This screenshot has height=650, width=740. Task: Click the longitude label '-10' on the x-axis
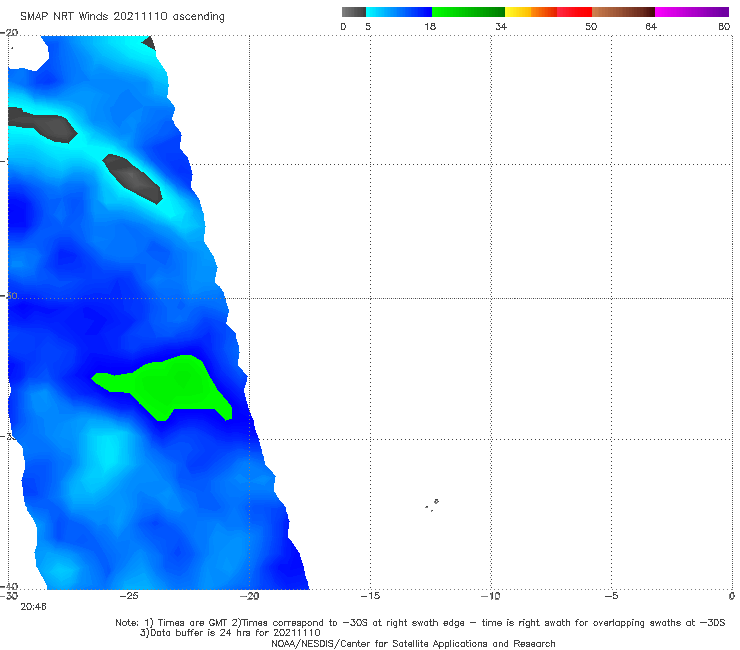(x=491, y=596)
